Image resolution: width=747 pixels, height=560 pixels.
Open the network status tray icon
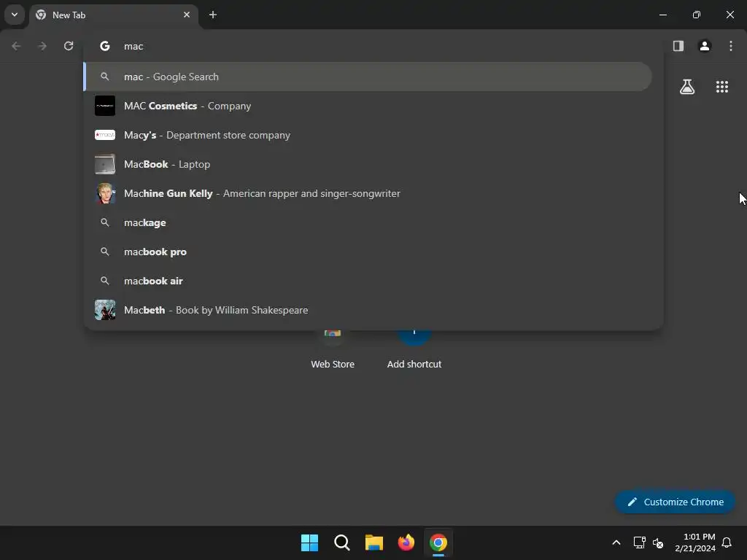(x=639, y=542)
